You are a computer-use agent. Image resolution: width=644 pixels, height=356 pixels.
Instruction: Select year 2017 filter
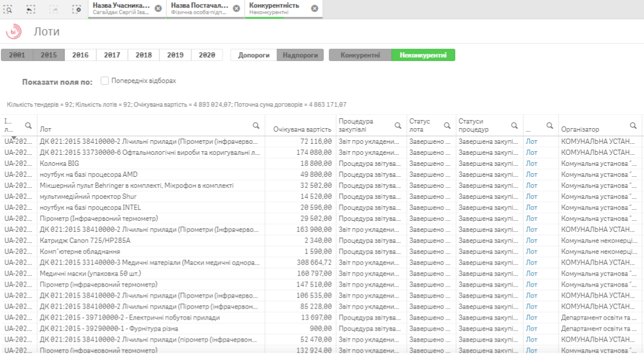[112, 55]
